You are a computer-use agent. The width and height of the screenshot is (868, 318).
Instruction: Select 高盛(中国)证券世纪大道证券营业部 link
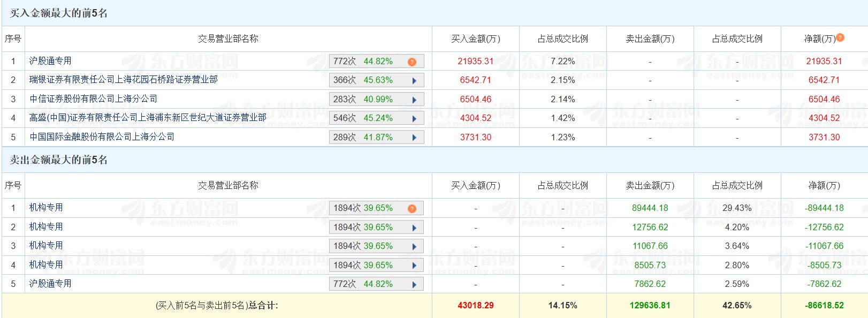point(148,118)
